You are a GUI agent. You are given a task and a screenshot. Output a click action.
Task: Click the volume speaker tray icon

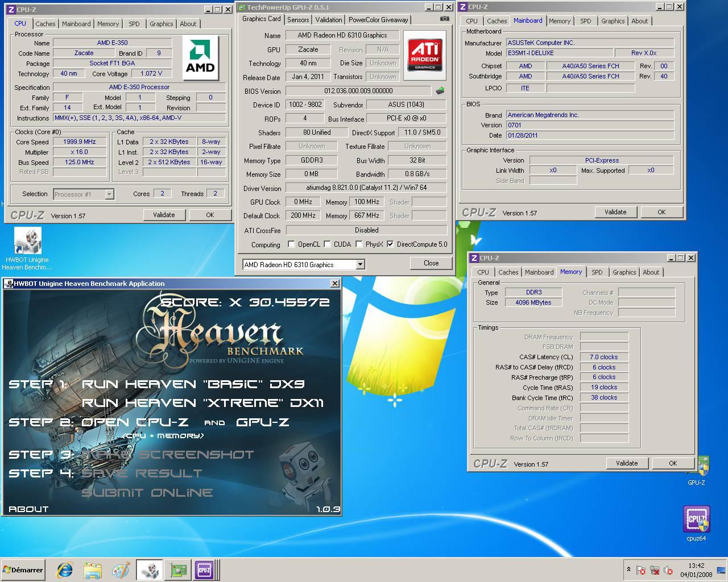point(668,570)
